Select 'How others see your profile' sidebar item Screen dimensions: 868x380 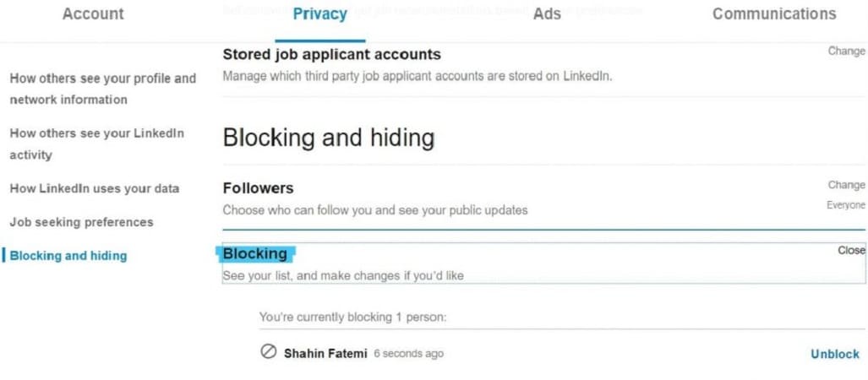tap(103, 89)
